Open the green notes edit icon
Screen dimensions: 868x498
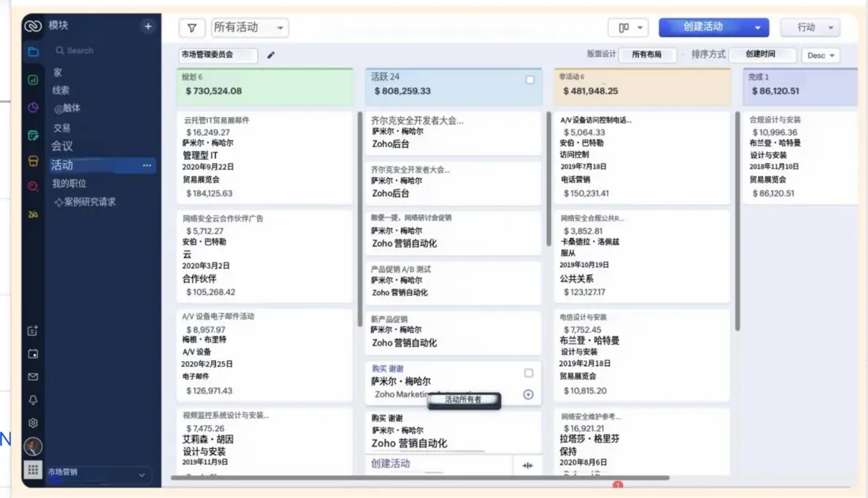click(x=33, y=136)
